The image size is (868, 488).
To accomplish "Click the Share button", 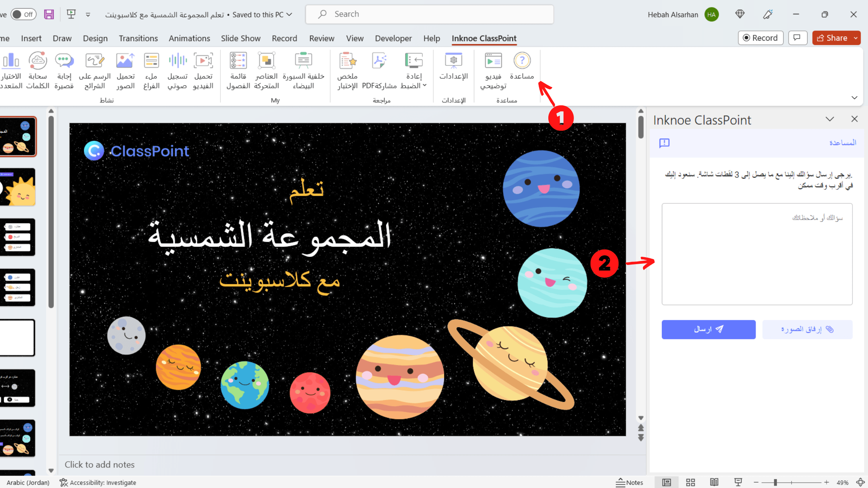I will coord(832,38).
